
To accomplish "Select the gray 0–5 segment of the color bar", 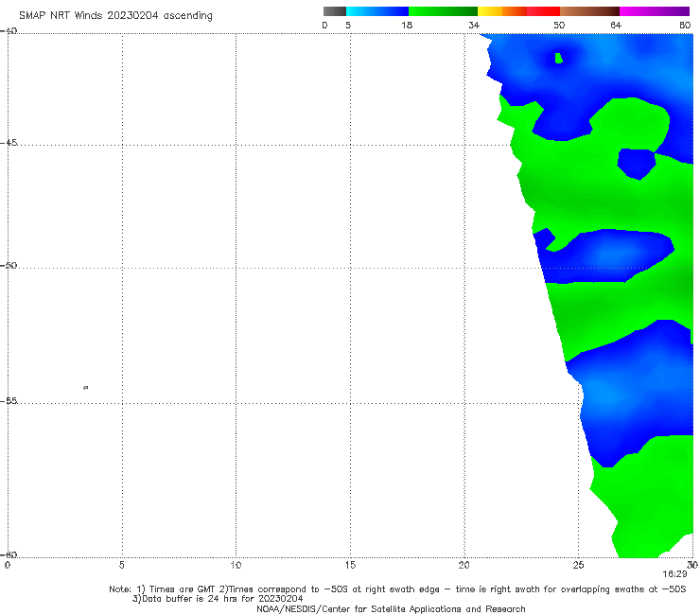I will click(335, 11).
